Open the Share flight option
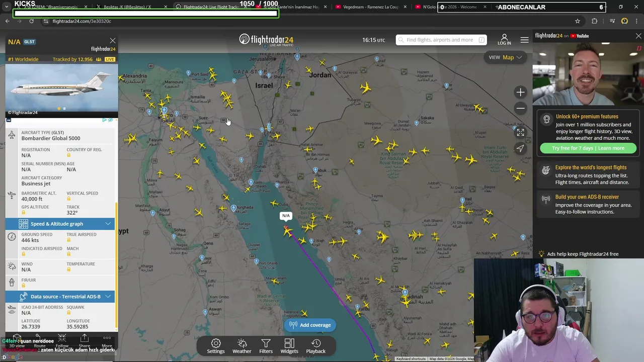 point(84,341)
